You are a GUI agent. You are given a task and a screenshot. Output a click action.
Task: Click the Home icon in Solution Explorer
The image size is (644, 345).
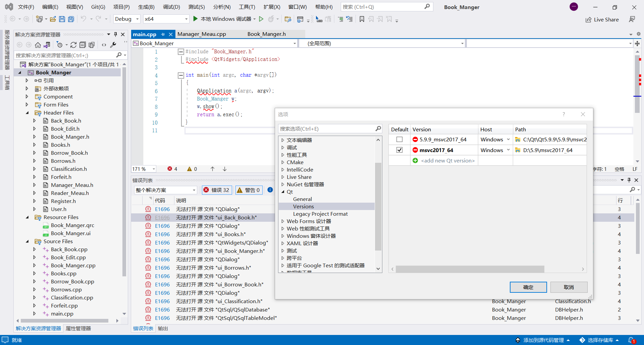[38, 45]
